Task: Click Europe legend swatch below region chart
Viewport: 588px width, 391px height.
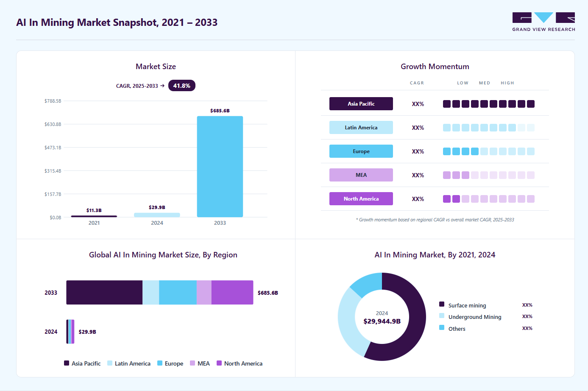Action: tap(160, 363)
